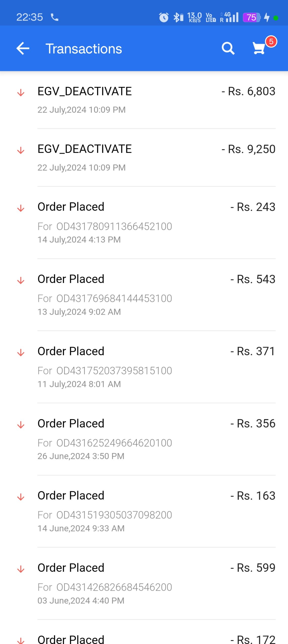Viewport: 288px width, 644px height.
Task: Open the shopping cart with 5 items
Action: coord(260,48)
